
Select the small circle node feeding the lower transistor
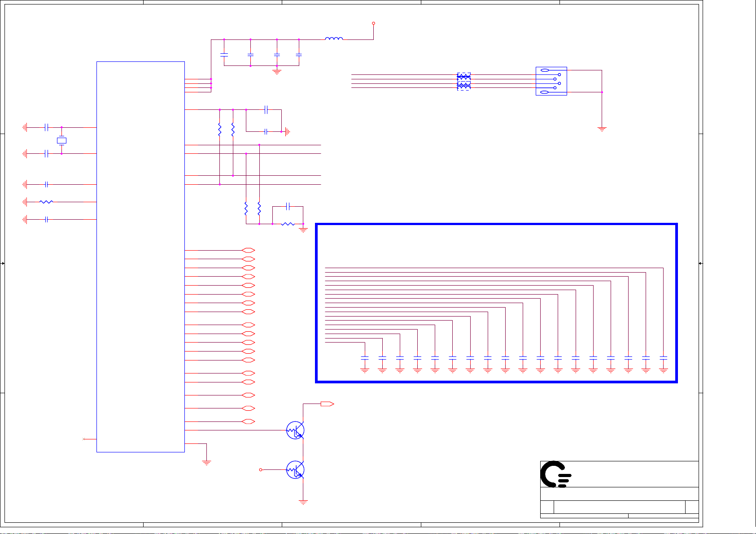click(261, 469)
